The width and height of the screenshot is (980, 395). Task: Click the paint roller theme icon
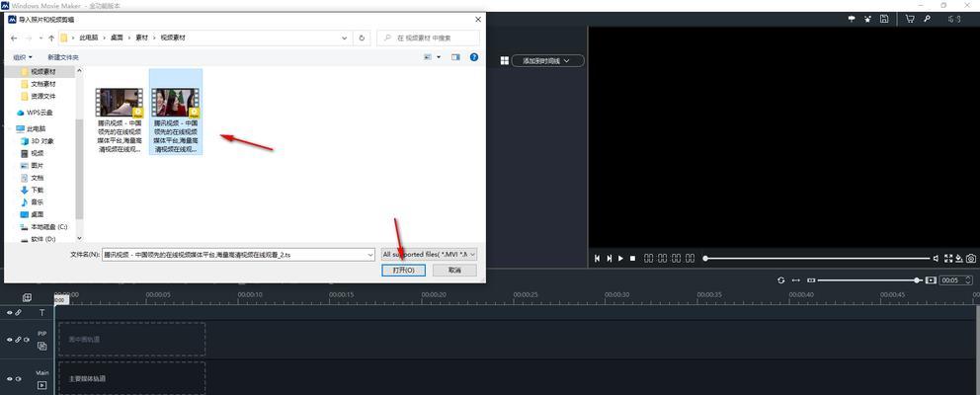point(852,19)
